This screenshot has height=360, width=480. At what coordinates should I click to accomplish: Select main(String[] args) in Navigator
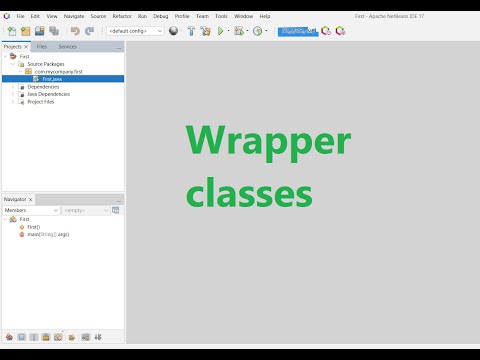click(x=48, y=234)
